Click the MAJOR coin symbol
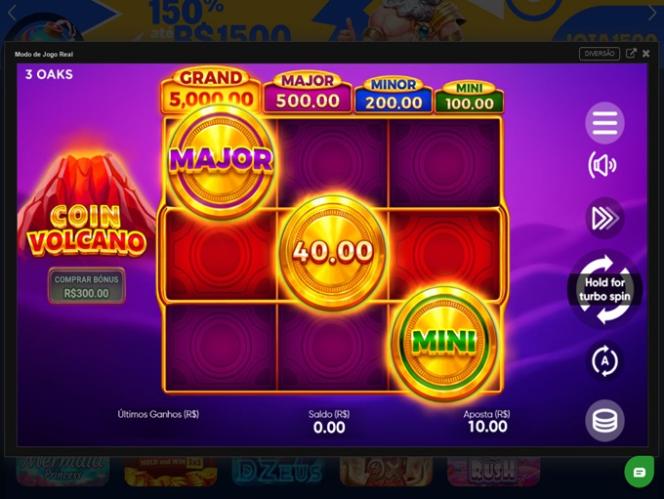664x499 pixels. tap(221, 160)
